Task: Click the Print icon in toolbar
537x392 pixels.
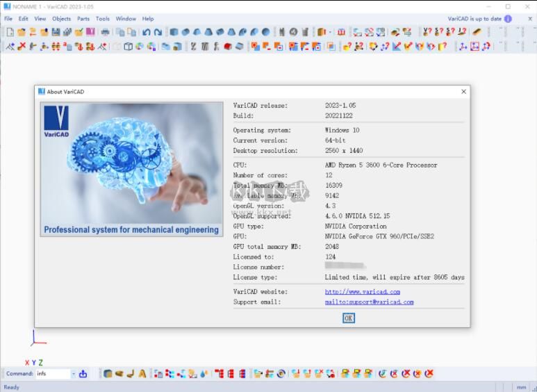Action: coord(105,32)
